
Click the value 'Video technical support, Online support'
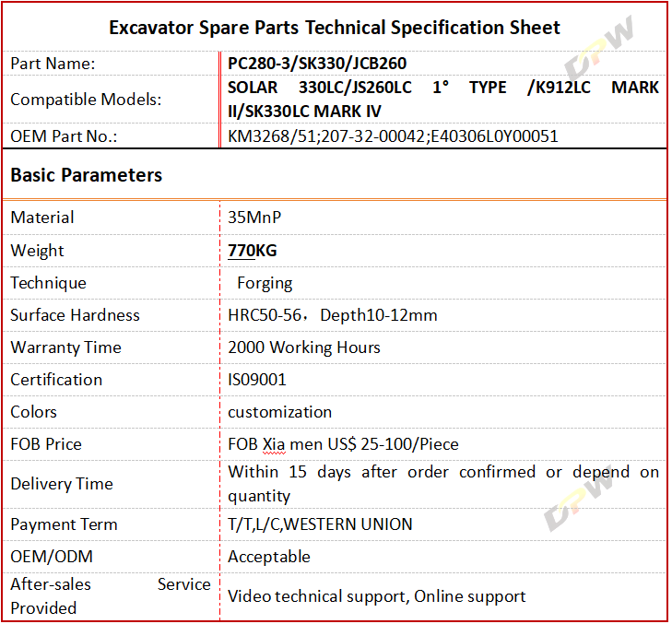tap(376, 596)
